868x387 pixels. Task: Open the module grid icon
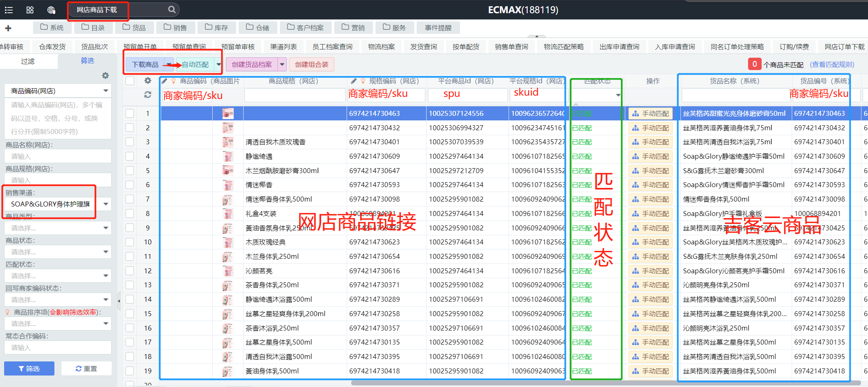tap(30, 10)
